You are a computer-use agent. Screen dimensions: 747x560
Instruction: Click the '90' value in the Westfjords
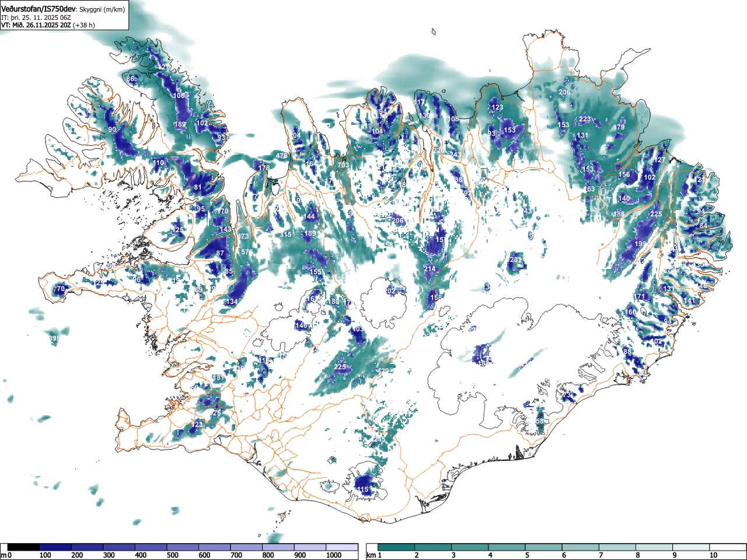(112, 129)
